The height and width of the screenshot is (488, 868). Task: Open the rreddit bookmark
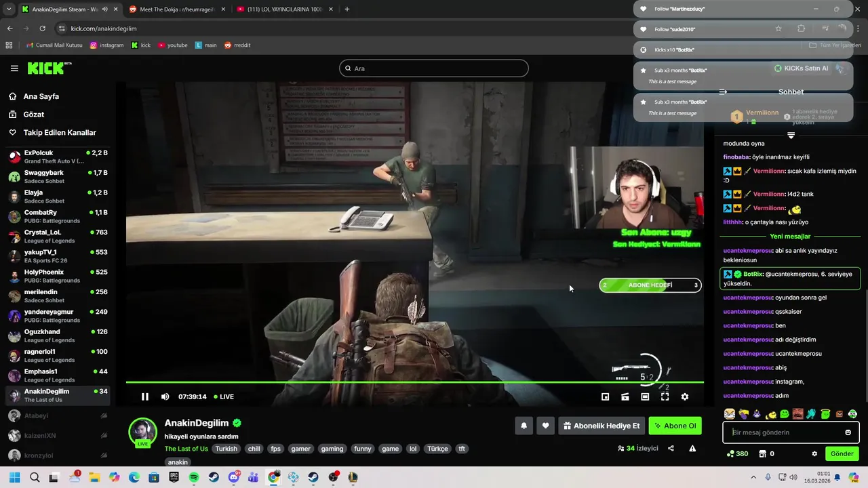click(x=237, y=45)
